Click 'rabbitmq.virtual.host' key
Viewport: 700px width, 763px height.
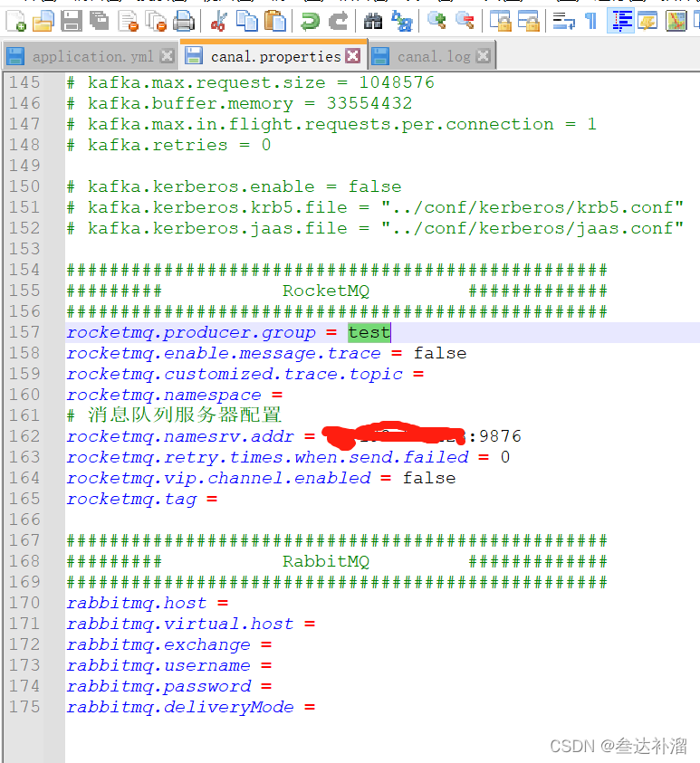coord(180,625)
